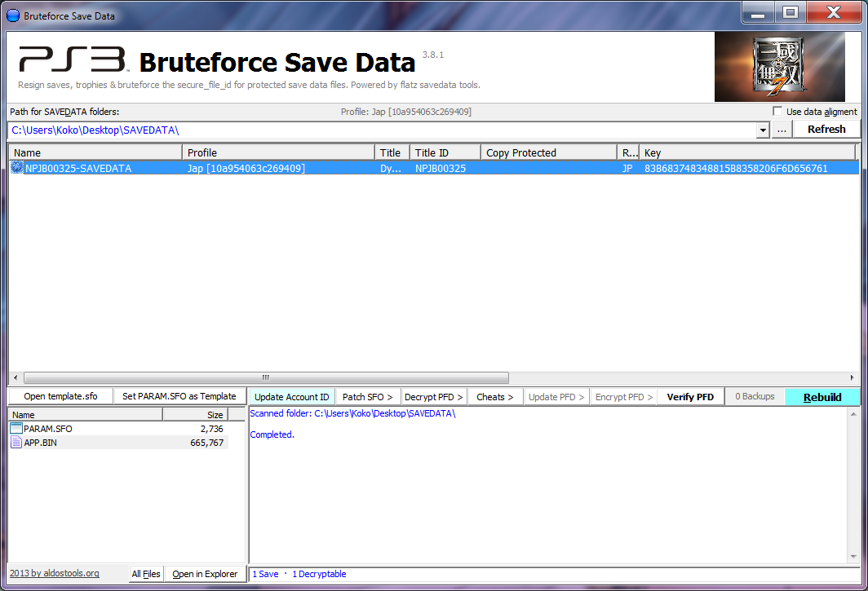Click the PARAM.SFO size 2,736

point(212,429)
